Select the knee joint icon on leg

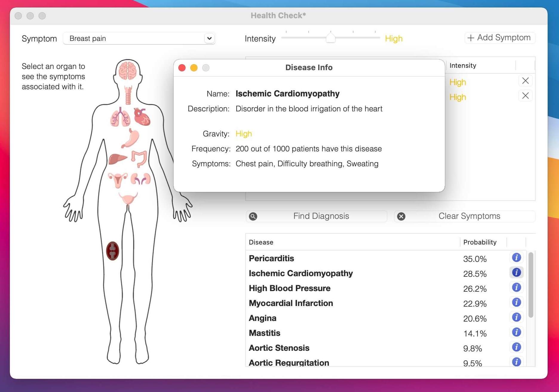click(x=113, y=251)
